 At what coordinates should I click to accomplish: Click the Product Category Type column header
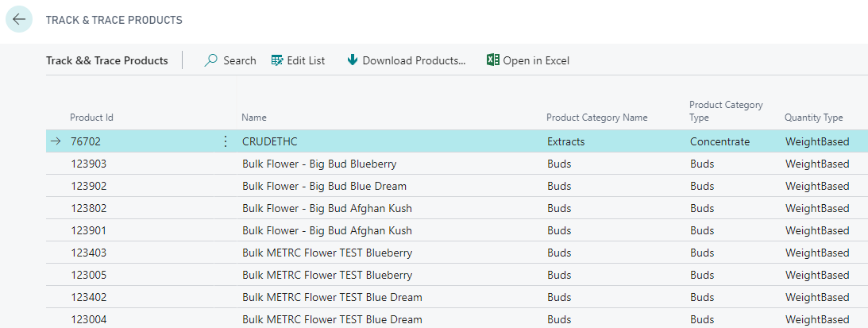[725, 111]
